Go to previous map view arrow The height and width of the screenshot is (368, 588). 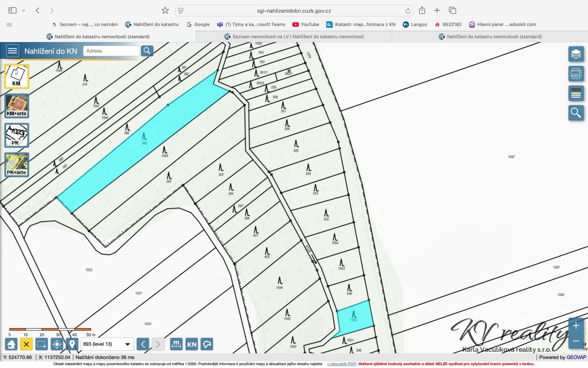click(x=143, y=344)
